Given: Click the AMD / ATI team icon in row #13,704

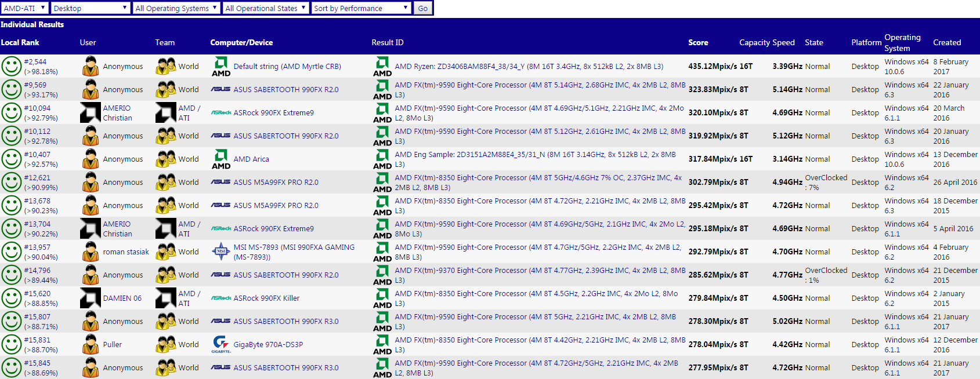Looking at the screenshot, I should [166, 228].
